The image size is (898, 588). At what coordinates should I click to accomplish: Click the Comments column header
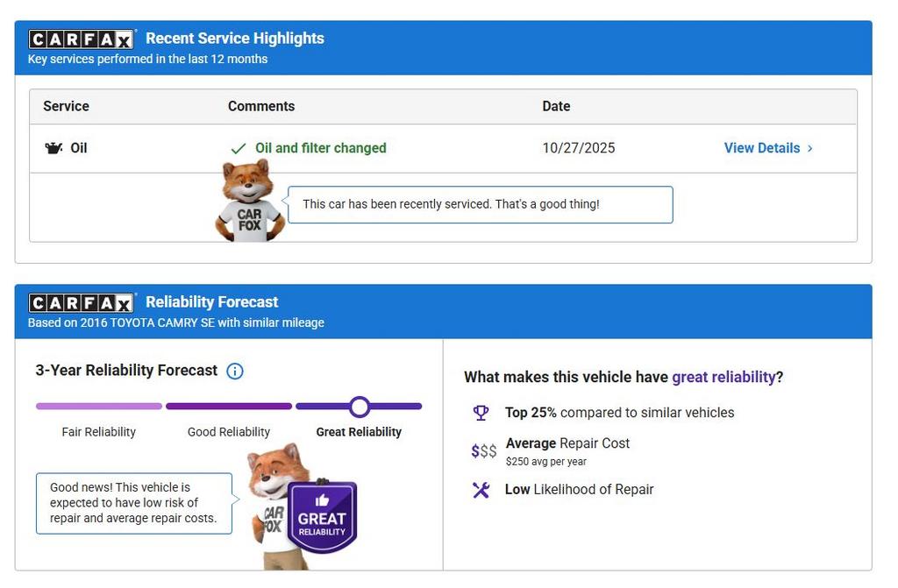click(261, 106)
